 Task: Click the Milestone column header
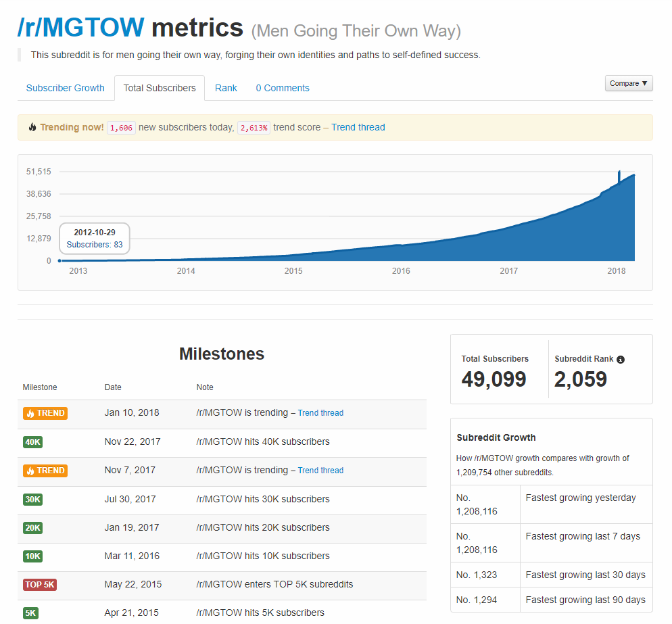pos(40,387)
